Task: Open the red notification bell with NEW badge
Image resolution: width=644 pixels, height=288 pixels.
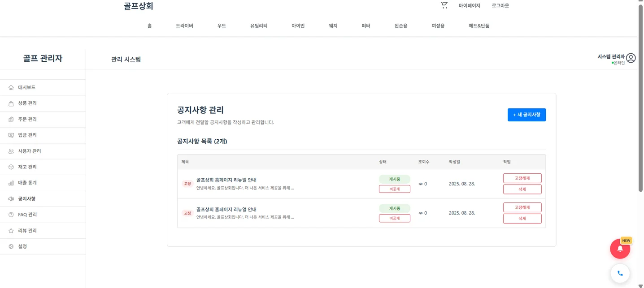Action: (x=620, y=249)
